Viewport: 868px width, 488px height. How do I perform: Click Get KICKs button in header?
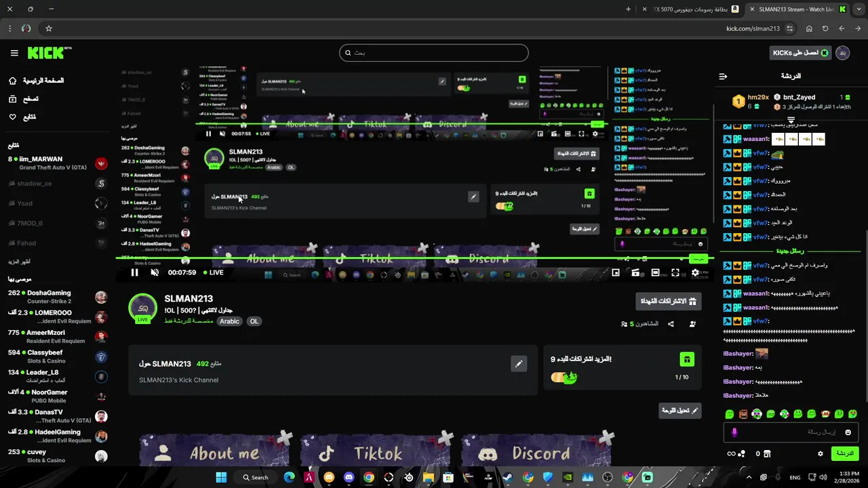[801, 53]
